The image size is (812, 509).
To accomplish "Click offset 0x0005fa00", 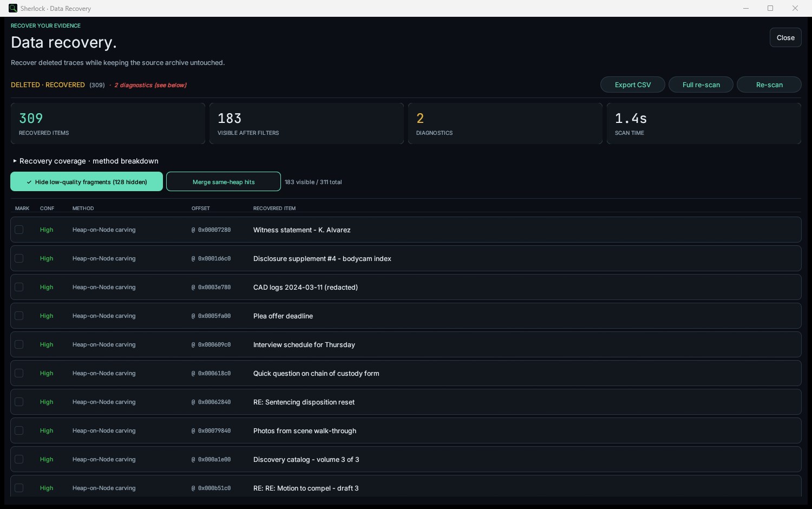I will 211,316.
